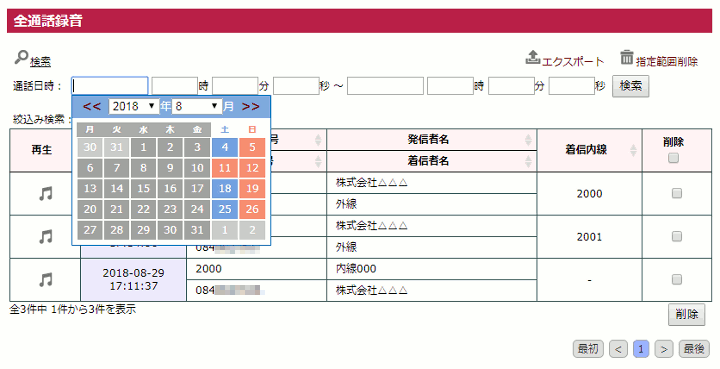Check delete box for extension 2001 row

[676, 236]
